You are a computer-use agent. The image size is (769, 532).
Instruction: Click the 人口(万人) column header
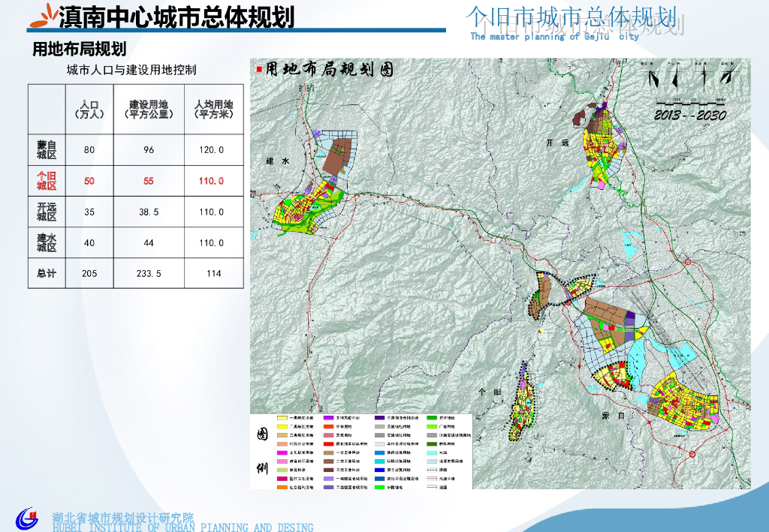click(x=89, y=110)
